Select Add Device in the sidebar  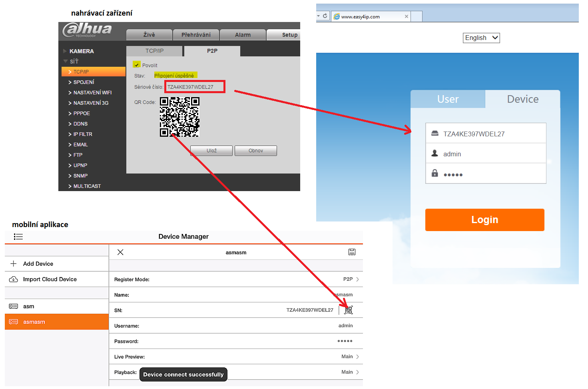coord(57,263)
